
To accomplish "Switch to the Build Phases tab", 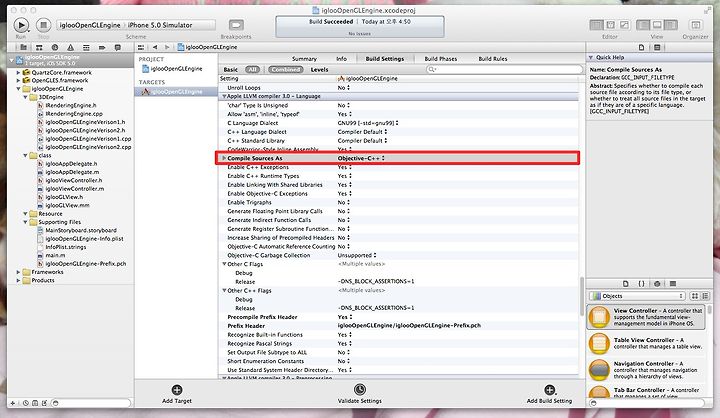I will click(440, 59).
